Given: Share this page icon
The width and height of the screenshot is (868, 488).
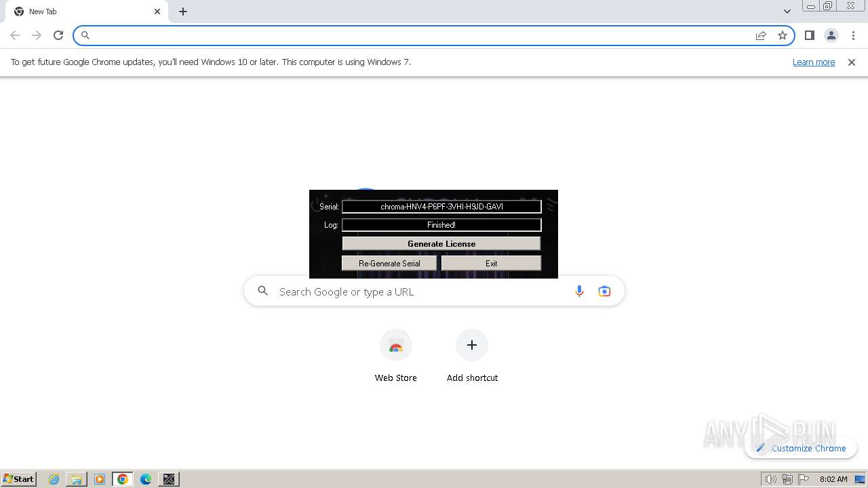Looking at the screenshot, I should point(761,35).
